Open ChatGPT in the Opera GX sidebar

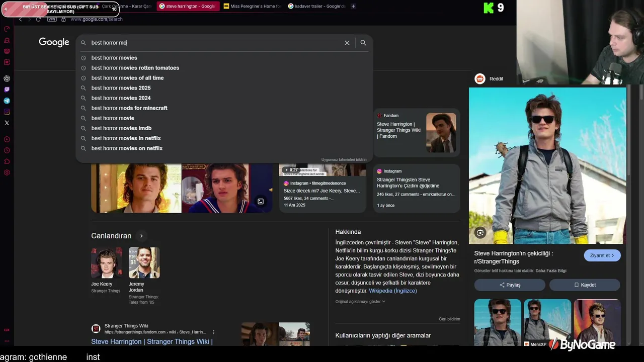click(7, 78)
